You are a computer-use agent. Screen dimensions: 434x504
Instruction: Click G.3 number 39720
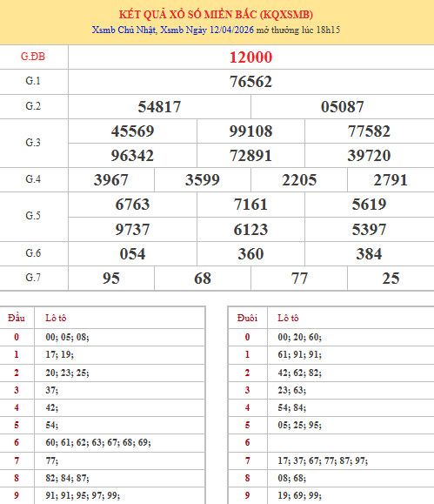[369, 156]
